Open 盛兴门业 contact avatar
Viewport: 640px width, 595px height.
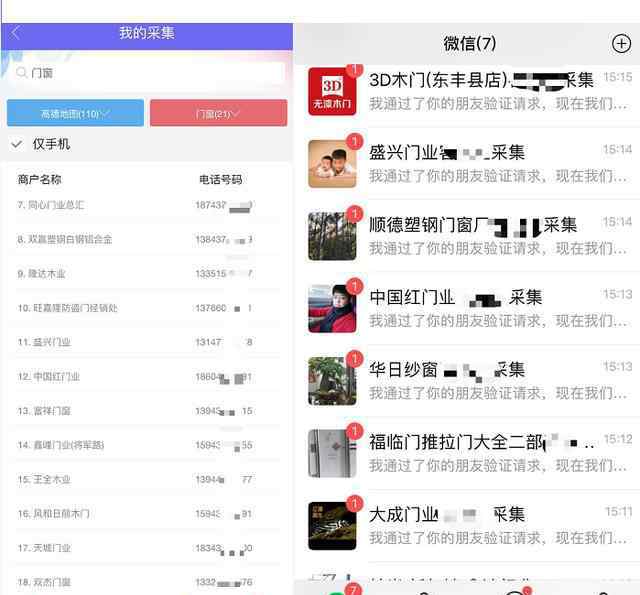332,164
